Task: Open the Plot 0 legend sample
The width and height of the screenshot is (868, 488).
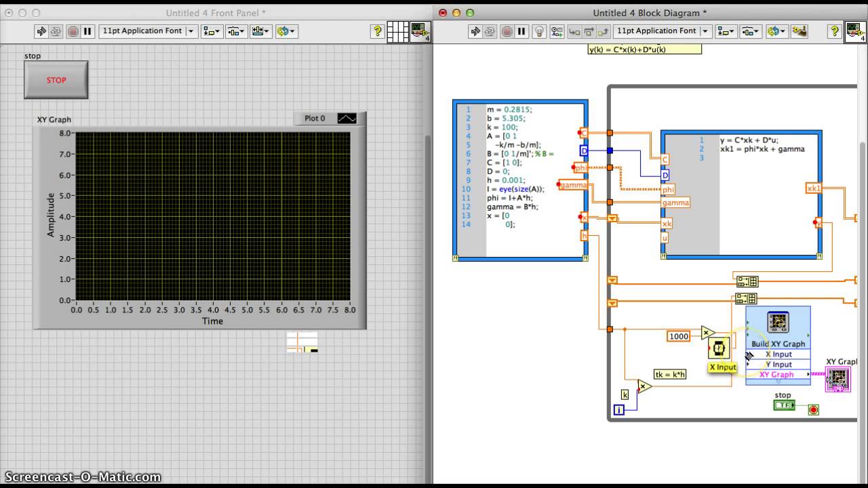Action: 347,118
